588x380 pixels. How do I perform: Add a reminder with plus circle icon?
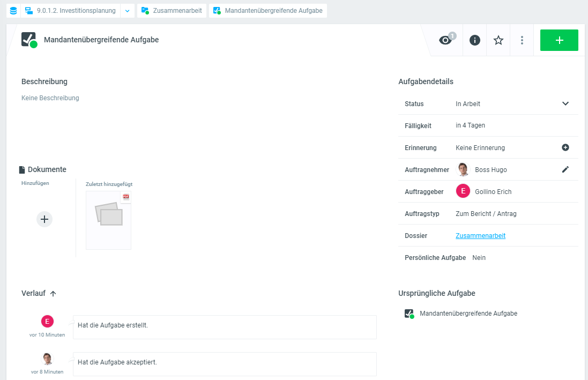pos(565,147)
